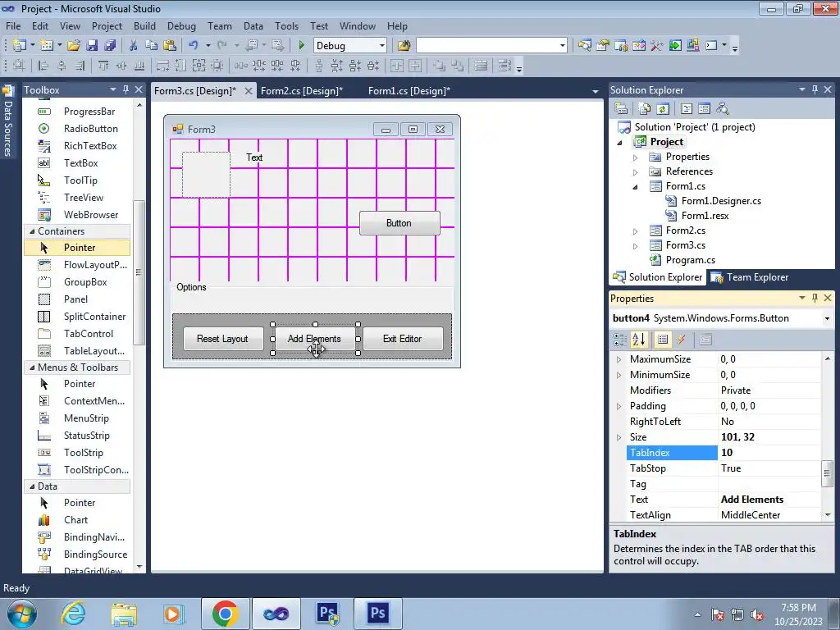Click the Find search combo box
840x630 pixels.
(x=491, y=46)
